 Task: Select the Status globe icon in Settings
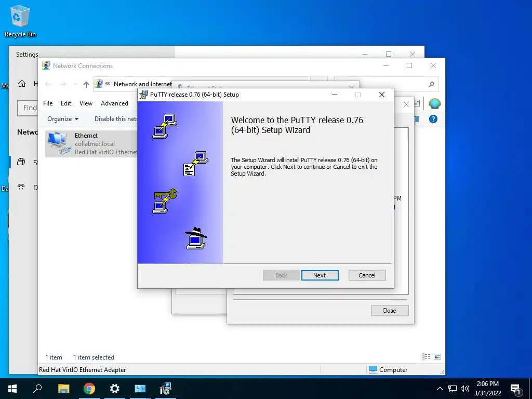click(x=21, y=162)
